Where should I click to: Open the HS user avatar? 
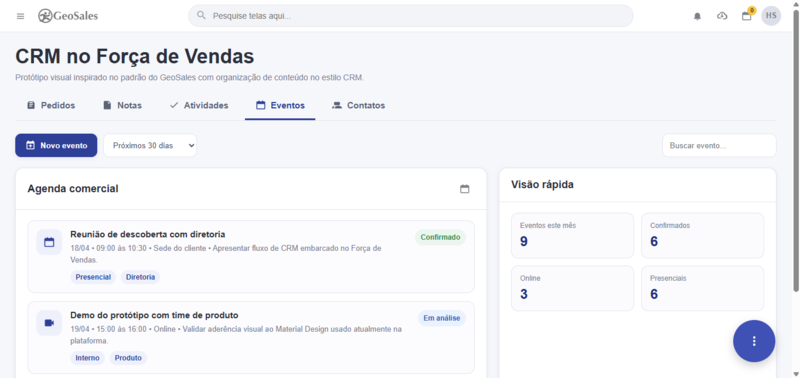pyautogui.click(x=771, y=16)
